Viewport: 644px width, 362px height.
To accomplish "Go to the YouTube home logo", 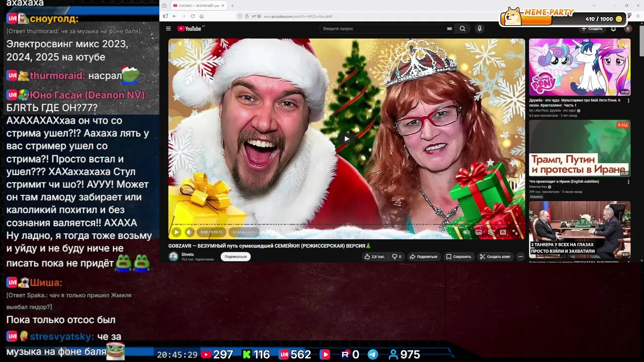I will click(189, 29).
